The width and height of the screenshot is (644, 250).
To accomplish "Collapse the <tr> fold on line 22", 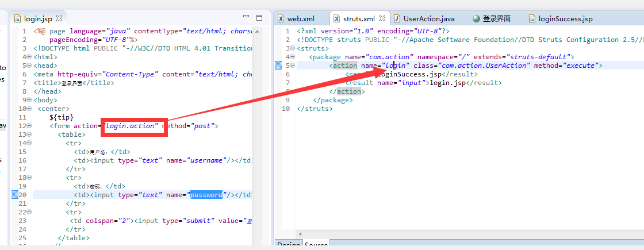I will 29,212.
